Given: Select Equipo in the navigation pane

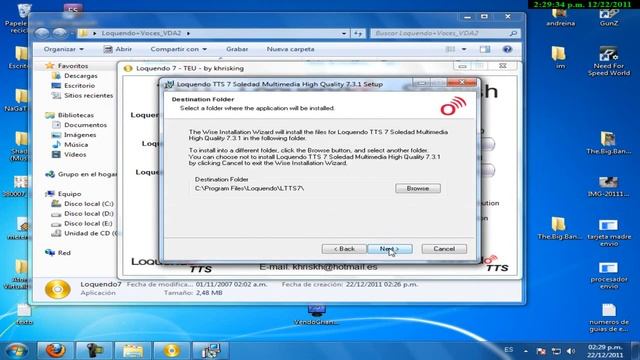Looking at the screenshot, I should point(69,193).
